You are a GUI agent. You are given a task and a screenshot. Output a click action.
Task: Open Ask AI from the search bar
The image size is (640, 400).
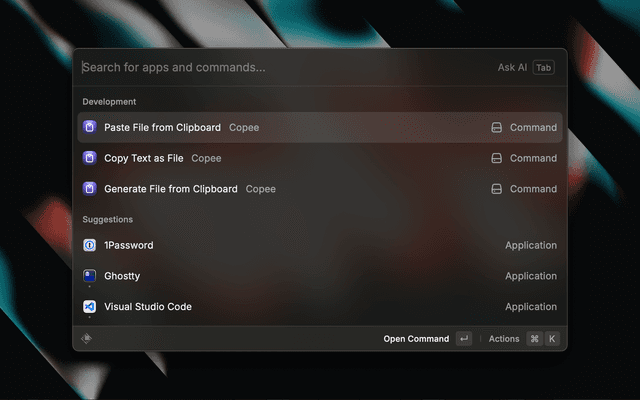pos(512,68)
